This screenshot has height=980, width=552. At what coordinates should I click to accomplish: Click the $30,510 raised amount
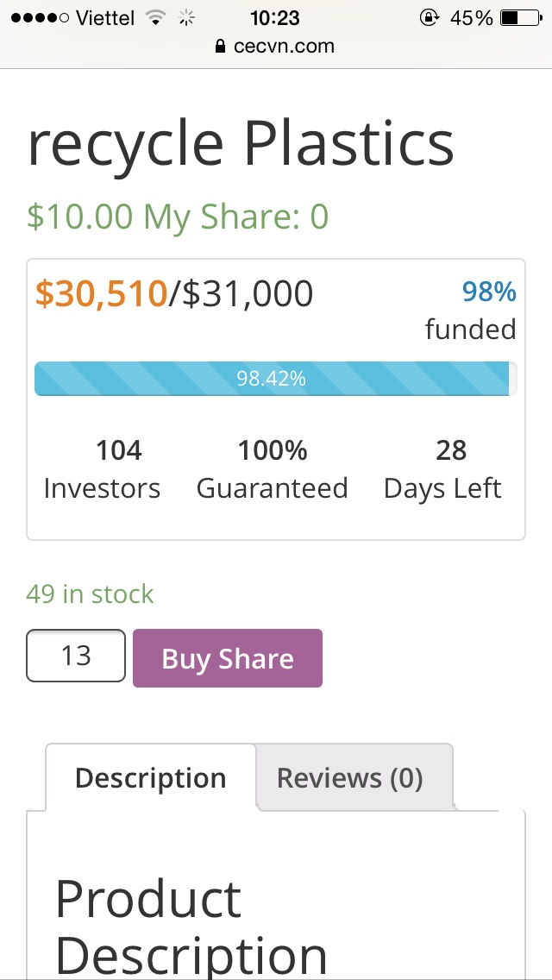click(x=101, y=294)
